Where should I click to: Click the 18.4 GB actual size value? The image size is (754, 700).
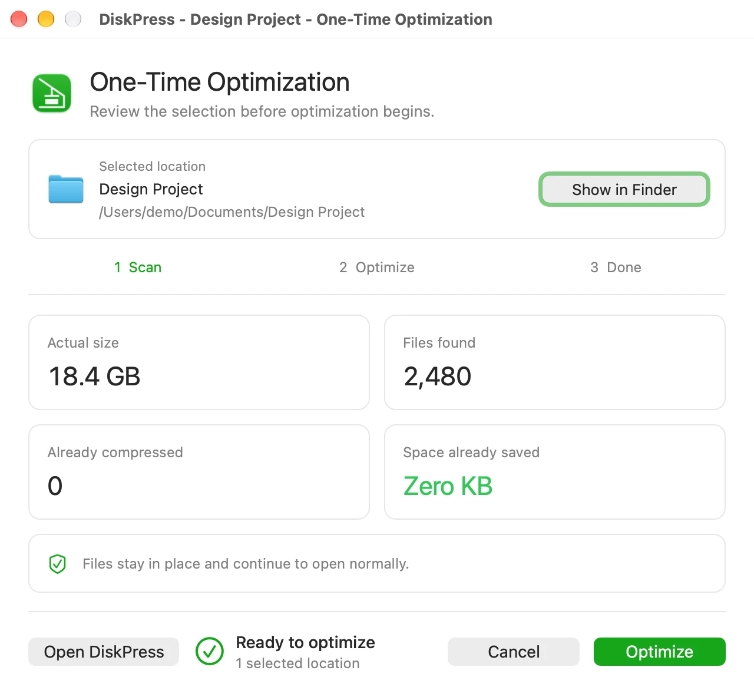pyautogui.click(x=94, y=377)
